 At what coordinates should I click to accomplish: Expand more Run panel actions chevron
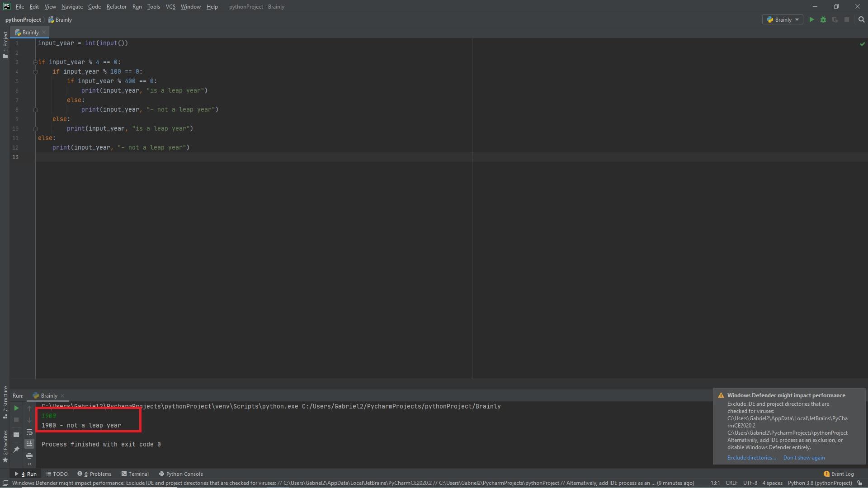click(29, 464)
